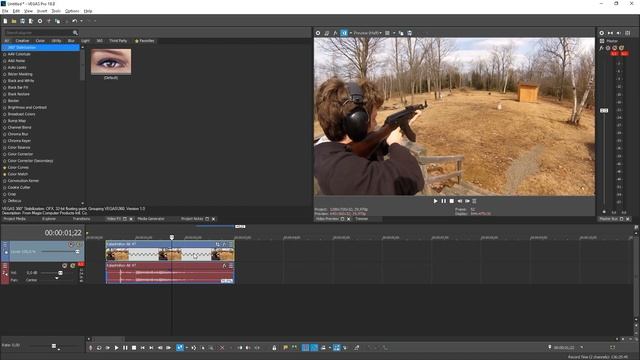Adjust audio track volume slider
The height and width of the screenshot is (360, 640).
[x=60, y=273]
